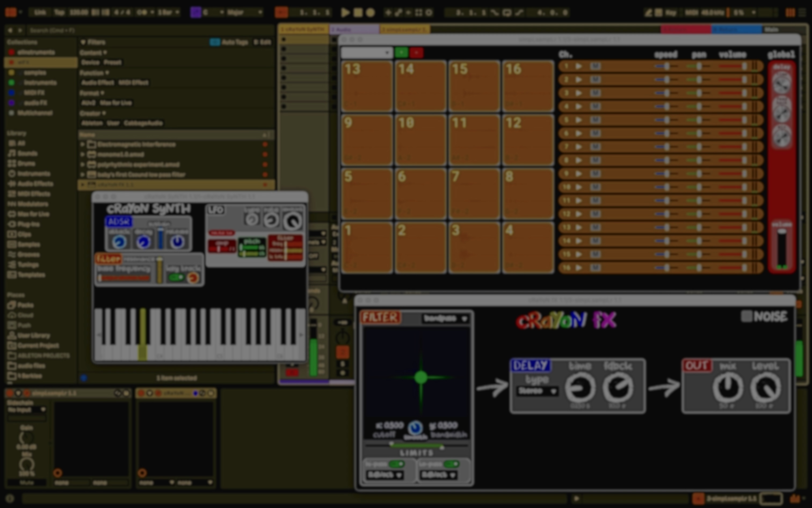This screenshot has height=508, width=812.
Task: Click the transport Stop button
Action: coord(358,13)
